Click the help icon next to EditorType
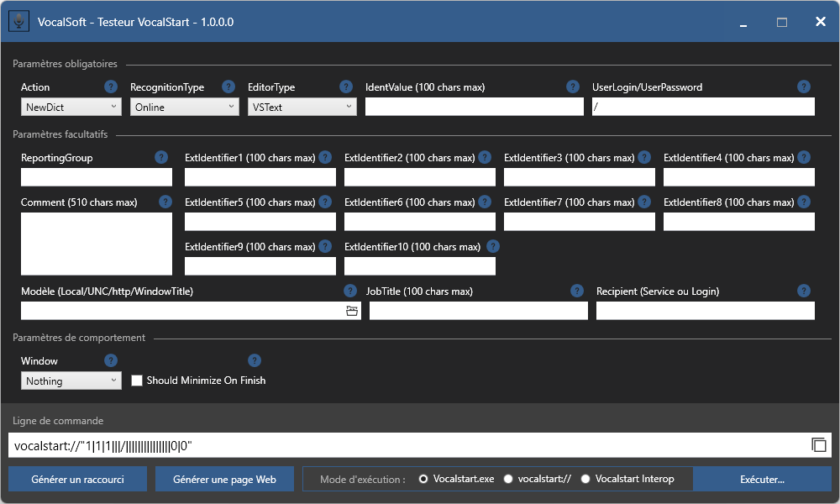 pos(346,87)
